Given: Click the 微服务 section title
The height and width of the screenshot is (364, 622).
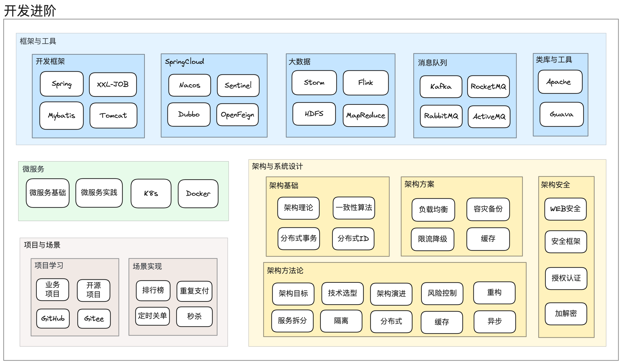Looking at the screenshot, I should click(33, 169).
